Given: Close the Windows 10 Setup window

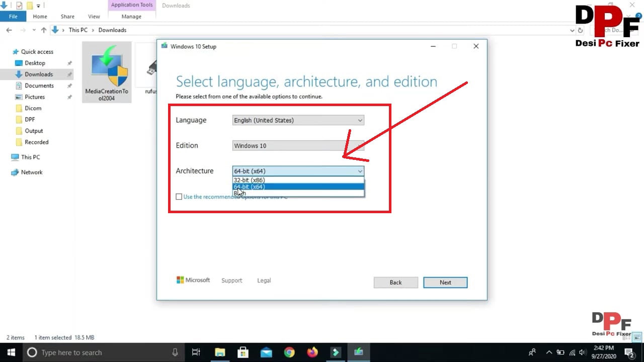Looking at the screenshot, I should coord(476,46).
